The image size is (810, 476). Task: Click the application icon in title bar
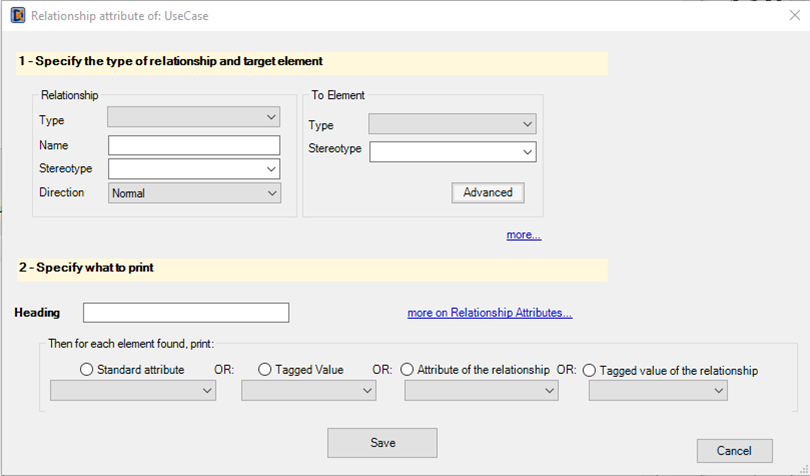point(18,16)
